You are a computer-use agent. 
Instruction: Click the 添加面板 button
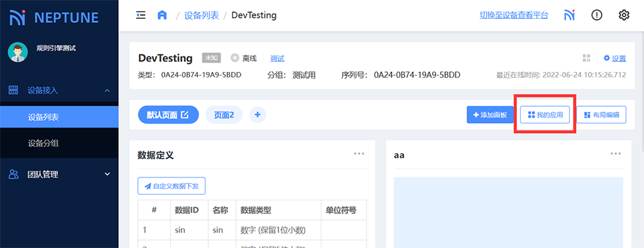click(x=490, y=115)
